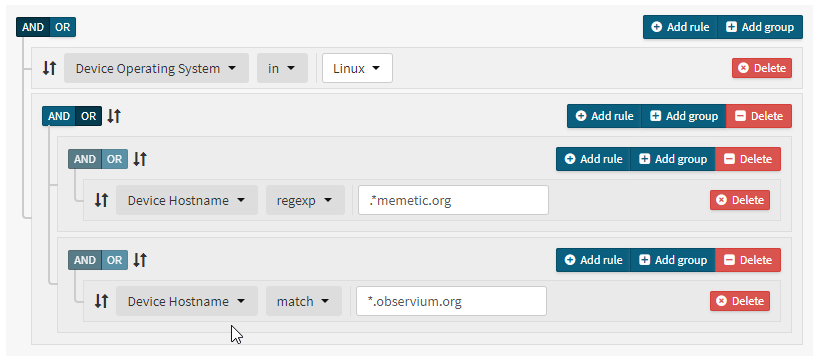Open the Linux value dropdown
819x363 pixels.
(357, 68)
